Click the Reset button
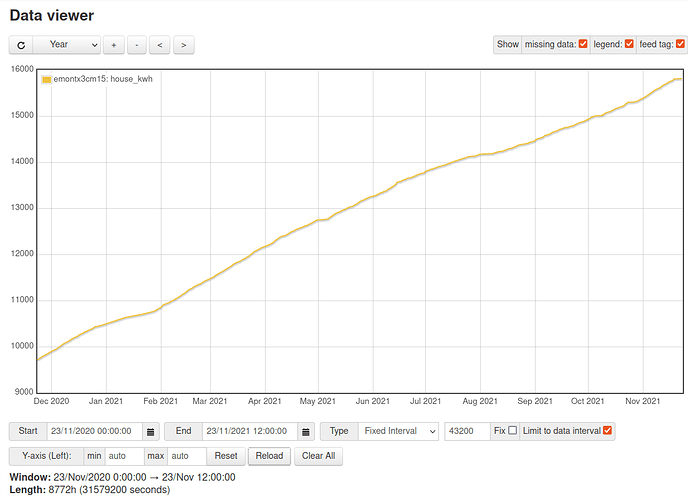 [226, 456]
